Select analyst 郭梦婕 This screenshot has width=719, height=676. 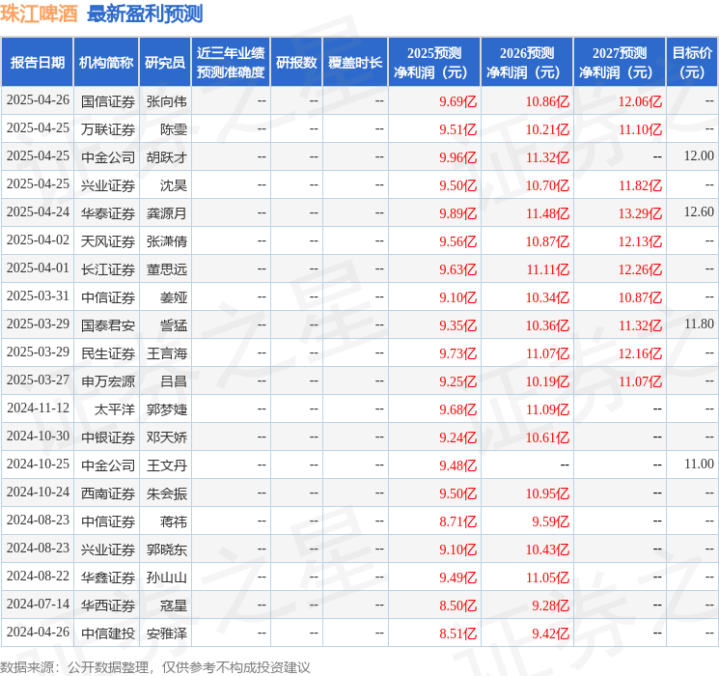click(x=166, y=410)
